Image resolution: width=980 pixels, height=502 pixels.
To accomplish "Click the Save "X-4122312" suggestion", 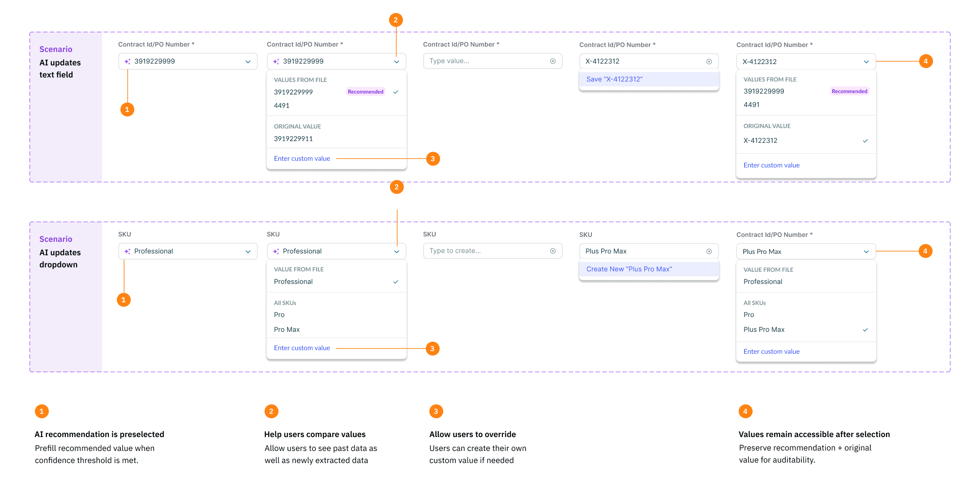I will pos(649,79).
